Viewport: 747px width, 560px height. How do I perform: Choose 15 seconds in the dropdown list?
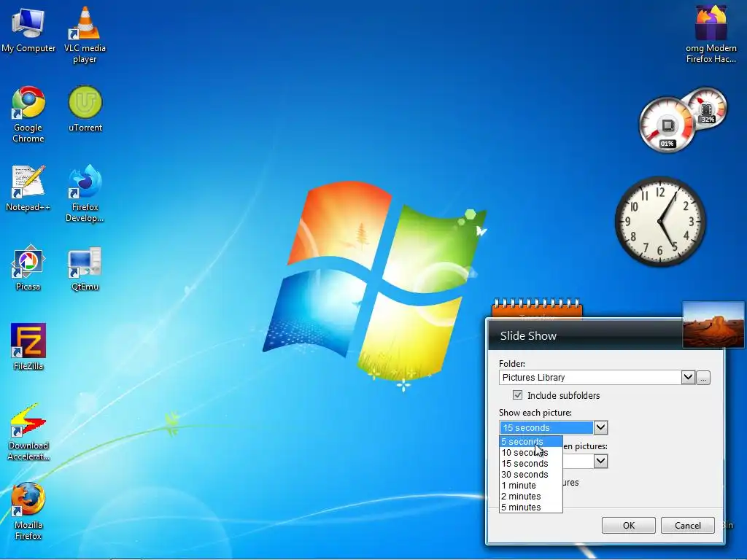point(531,463)
